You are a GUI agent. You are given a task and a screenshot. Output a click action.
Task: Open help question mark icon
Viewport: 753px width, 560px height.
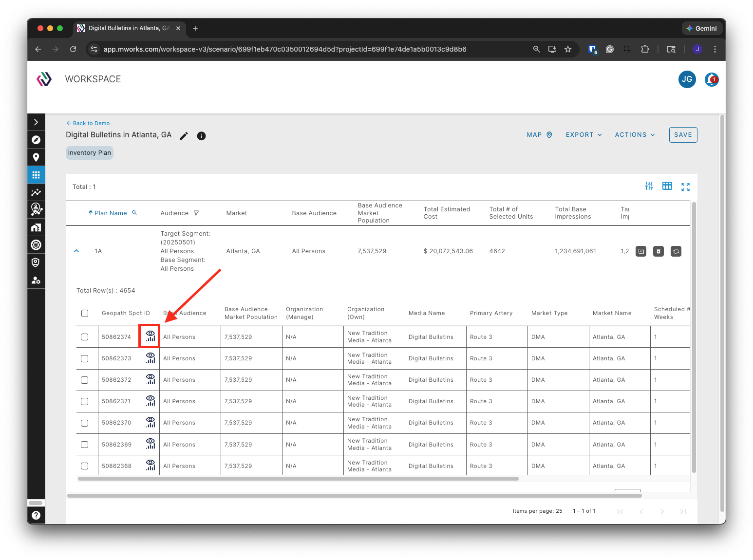(x=36, y=515)
